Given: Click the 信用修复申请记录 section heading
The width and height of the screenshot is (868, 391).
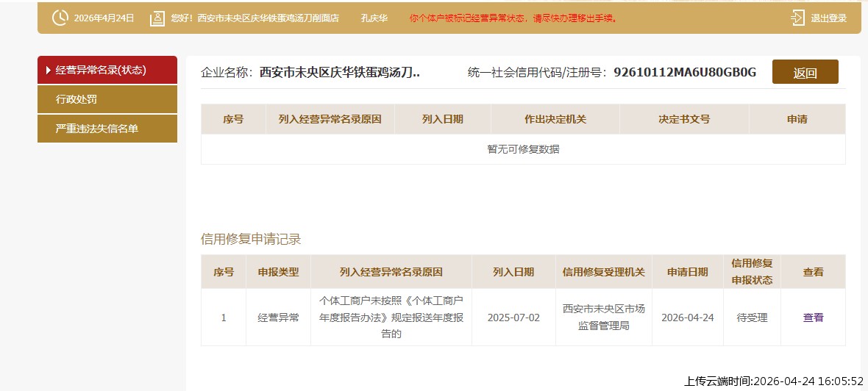Looking at the screenshot, I should click(x=251, y=239).
